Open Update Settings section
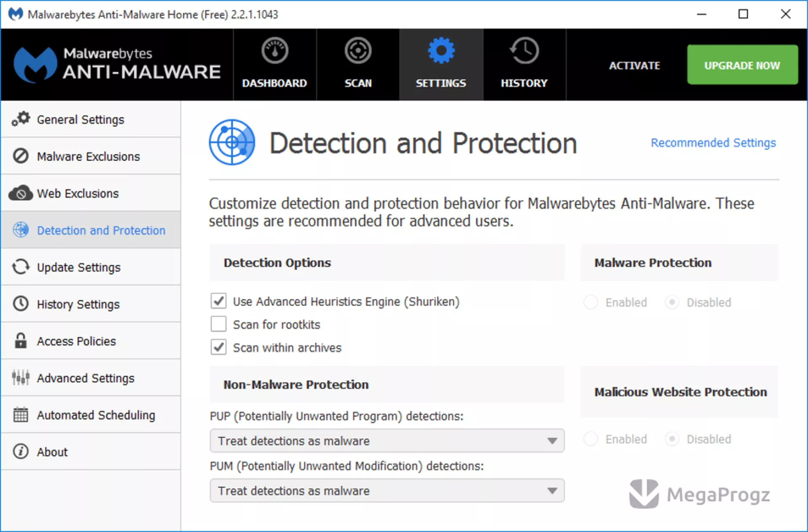This screenshot has height=532, width=808. click(90, 267)
